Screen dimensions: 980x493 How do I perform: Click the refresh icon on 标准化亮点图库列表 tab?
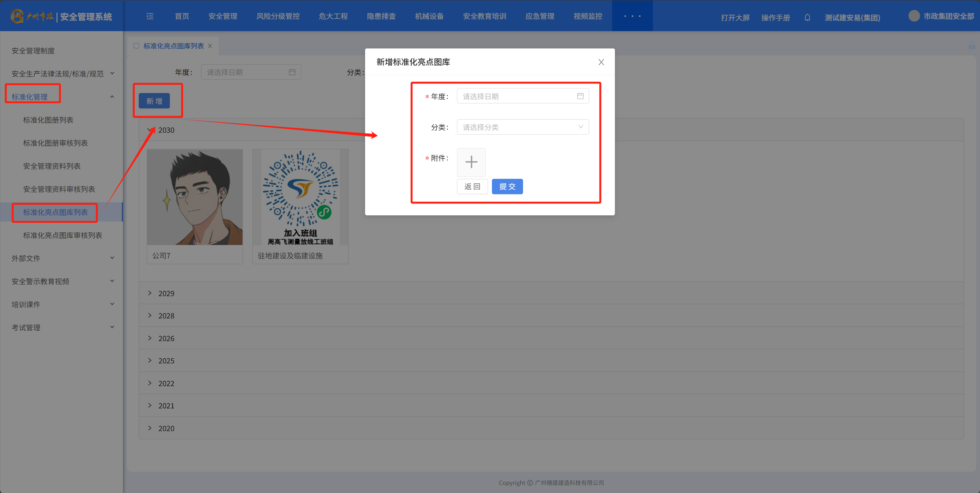point(136,46)
